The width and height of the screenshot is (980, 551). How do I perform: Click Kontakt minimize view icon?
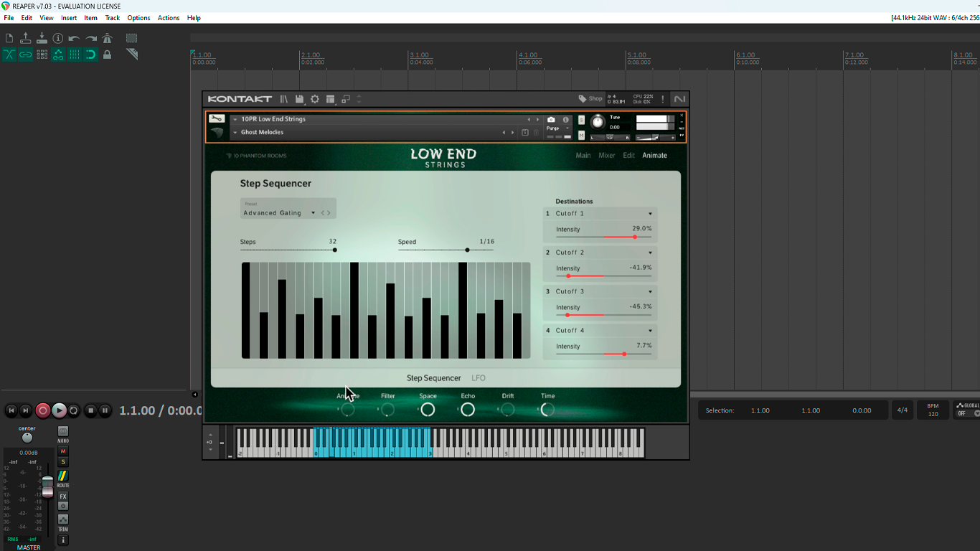tap(345, 99)
